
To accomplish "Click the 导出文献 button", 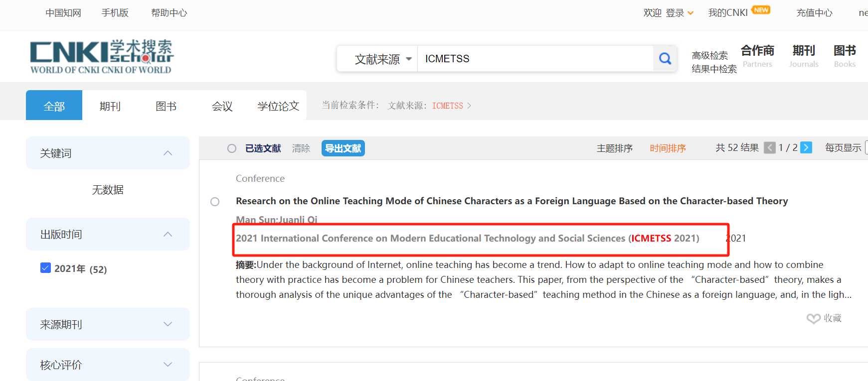I will [x=343, y=148].
